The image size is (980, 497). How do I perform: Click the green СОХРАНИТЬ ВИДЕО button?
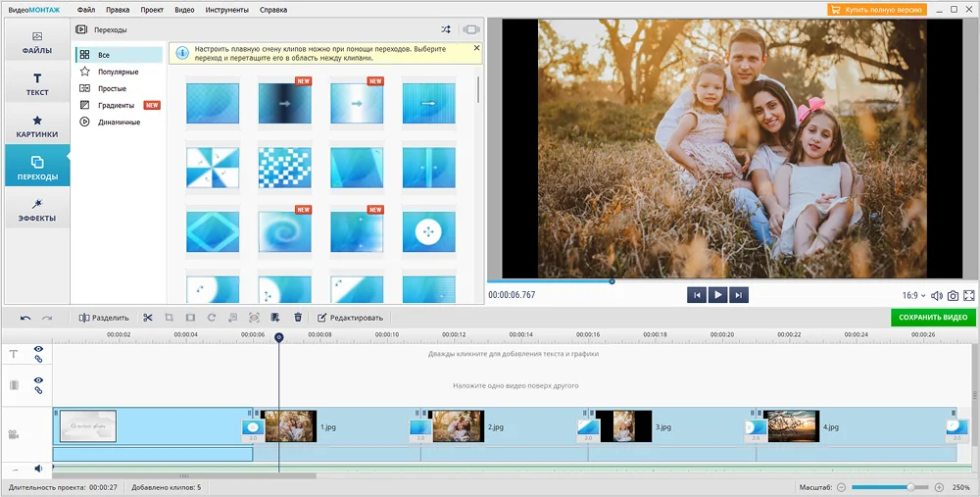(933, 318)
